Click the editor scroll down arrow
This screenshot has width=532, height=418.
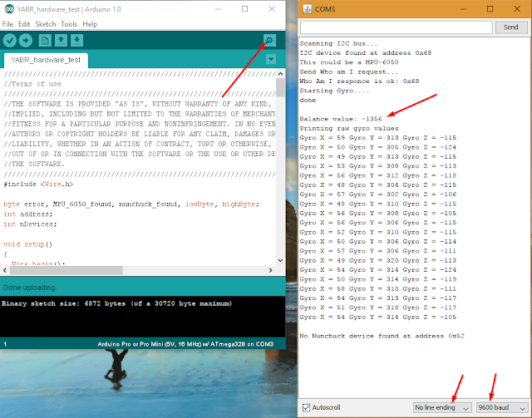(280, 261)
